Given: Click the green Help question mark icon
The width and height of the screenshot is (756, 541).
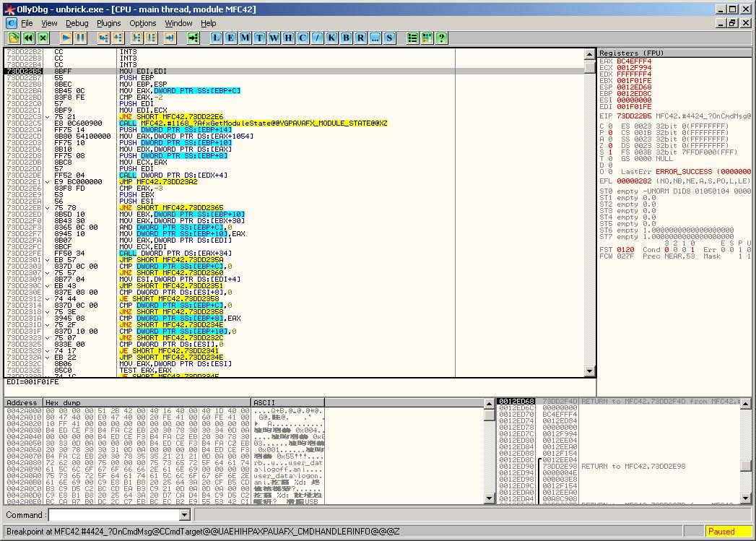Looking at the screenshot, I should click(x=442, y=38).
